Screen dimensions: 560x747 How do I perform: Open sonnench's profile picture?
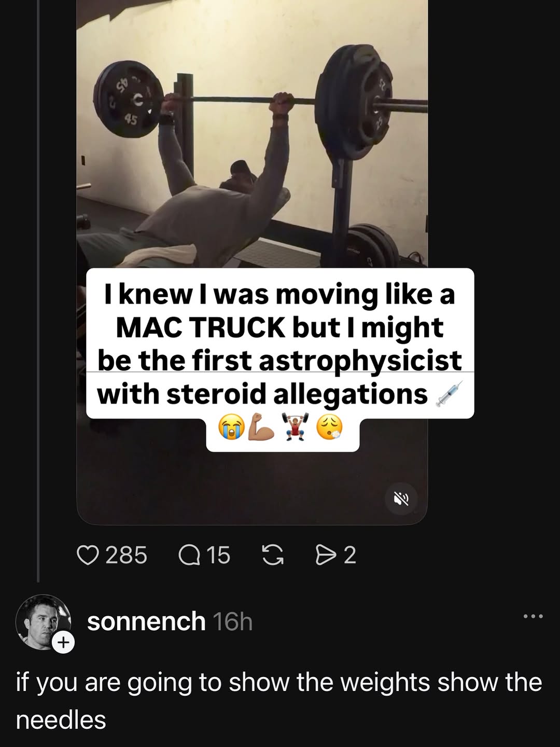coord(43,621)
